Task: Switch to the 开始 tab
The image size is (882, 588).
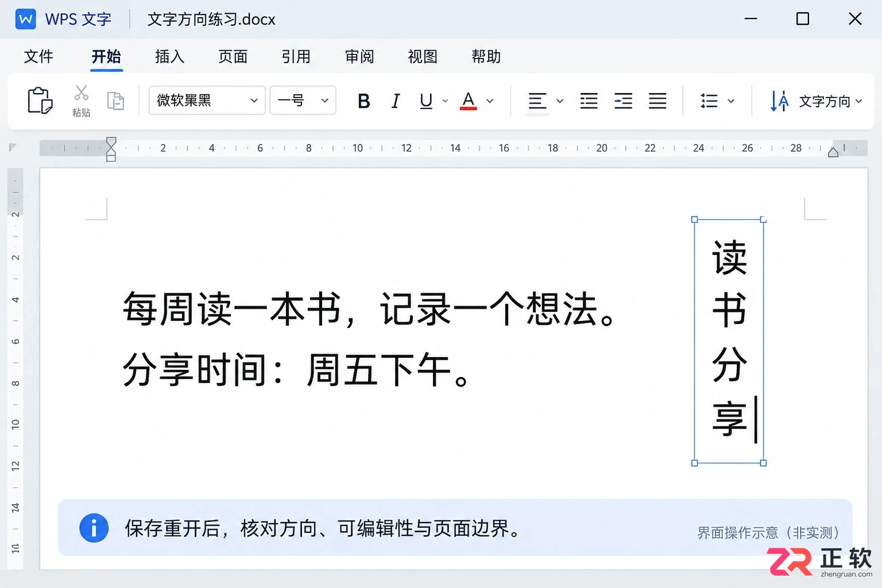Action: click(107, 56)
